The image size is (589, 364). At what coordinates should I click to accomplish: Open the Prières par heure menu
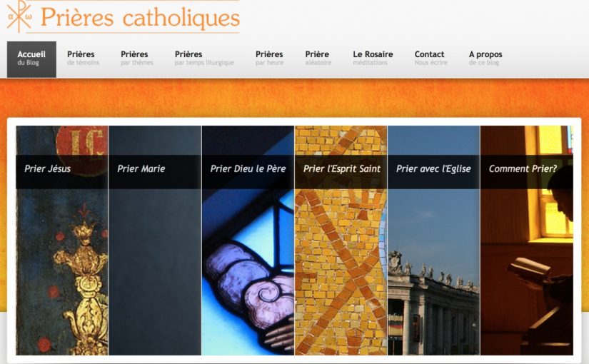coord(269,59)
